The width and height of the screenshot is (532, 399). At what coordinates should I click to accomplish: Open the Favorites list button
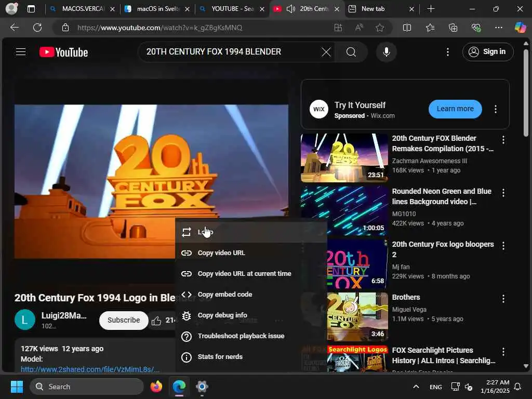pos(430,28)
